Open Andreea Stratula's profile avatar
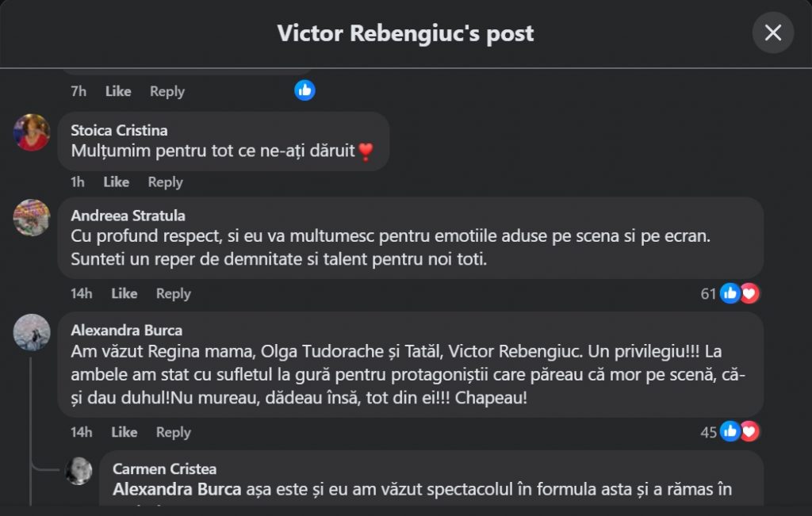Image resolution: width=812 pixels, height=516 pixels. 32,217
